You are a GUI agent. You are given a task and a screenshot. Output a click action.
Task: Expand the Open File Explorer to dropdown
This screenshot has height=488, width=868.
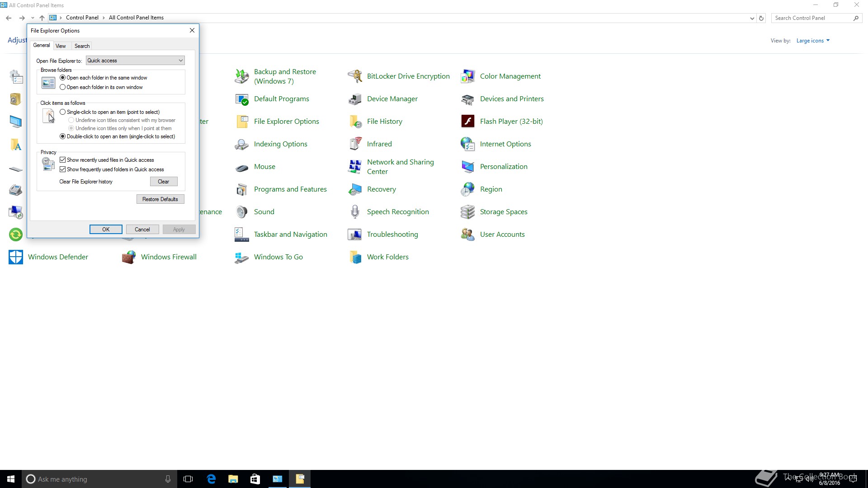coord(135,61)
